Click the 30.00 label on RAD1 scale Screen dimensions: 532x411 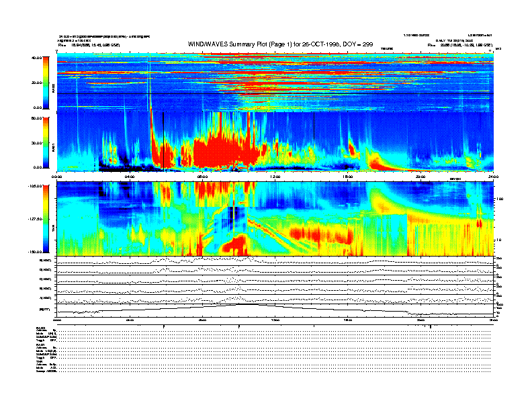tap(37, 143)
